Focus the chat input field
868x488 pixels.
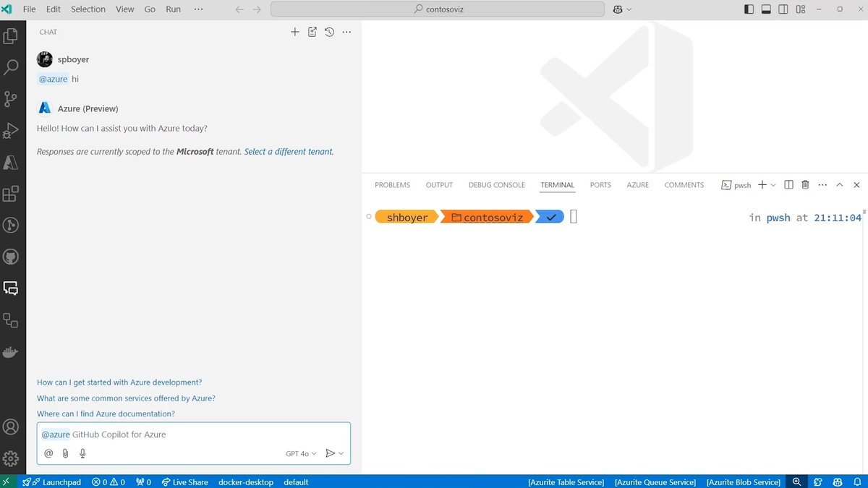(194, 435)
